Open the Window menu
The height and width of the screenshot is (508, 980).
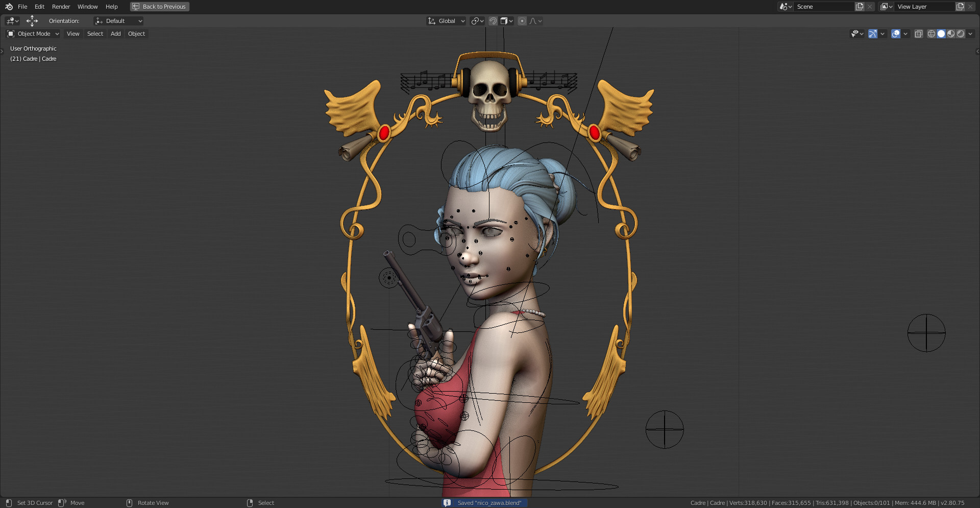coord(87,7)
